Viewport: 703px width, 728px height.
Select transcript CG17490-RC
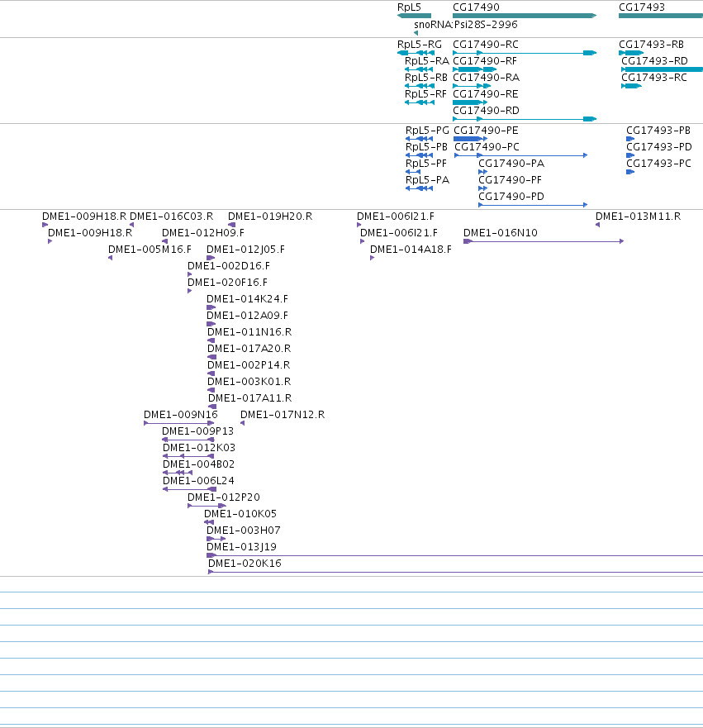pyautogui.click(x=525, y=53)
